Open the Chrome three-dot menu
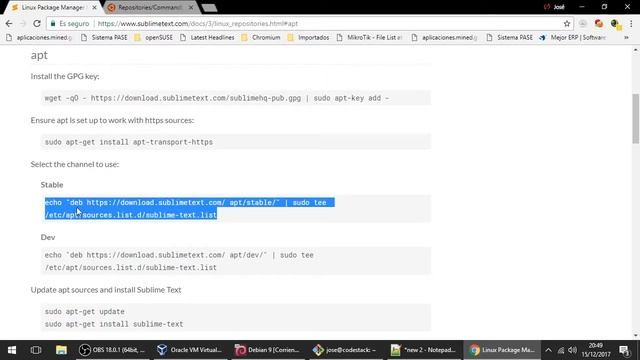This screenshot has height=360, width=640. click(x=631, y=24)
